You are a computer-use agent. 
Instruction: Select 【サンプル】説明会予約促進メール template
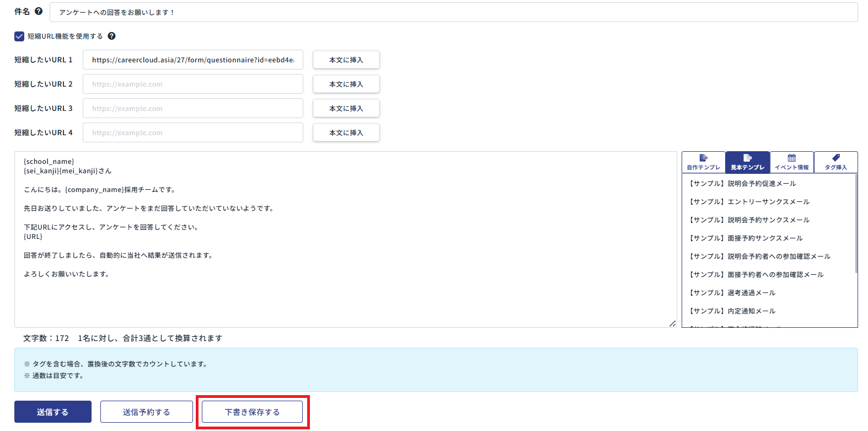(742, 184)
